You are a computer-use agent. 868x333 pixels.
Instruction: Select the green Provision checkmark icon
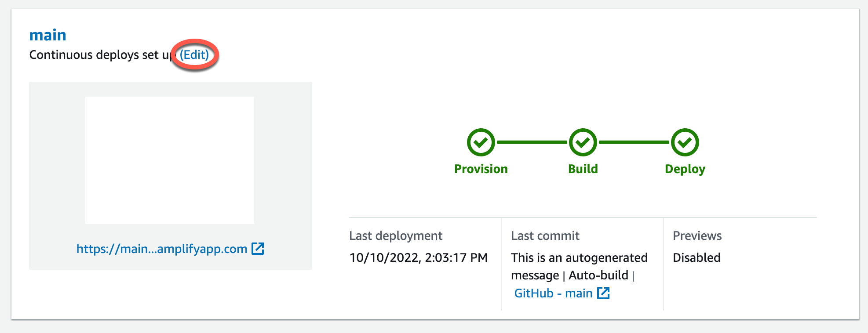481,142
